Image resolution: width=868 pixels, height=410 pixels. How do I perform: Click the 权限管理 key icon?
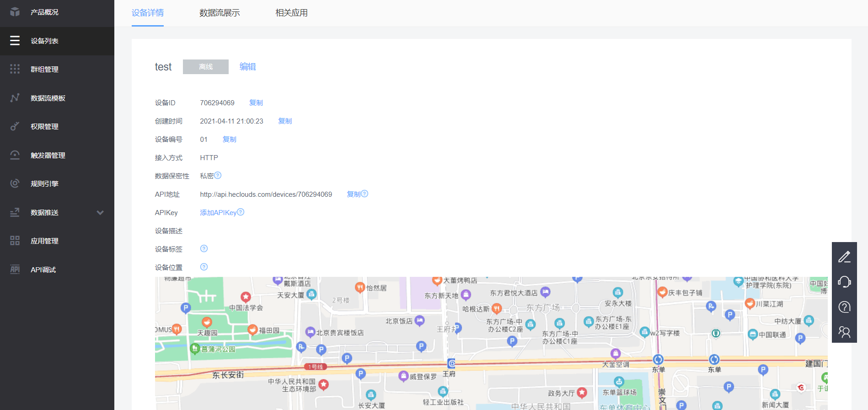pyautogui.click(x=15, y=126)
